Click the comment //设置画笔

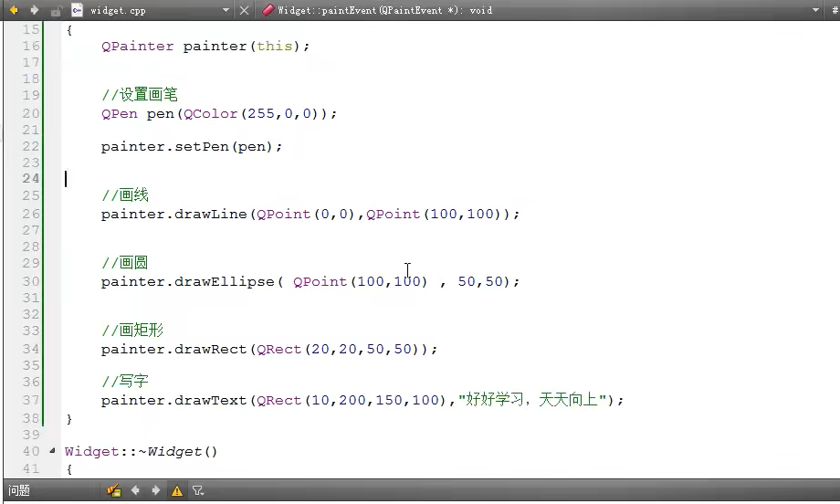coord(140,95)
